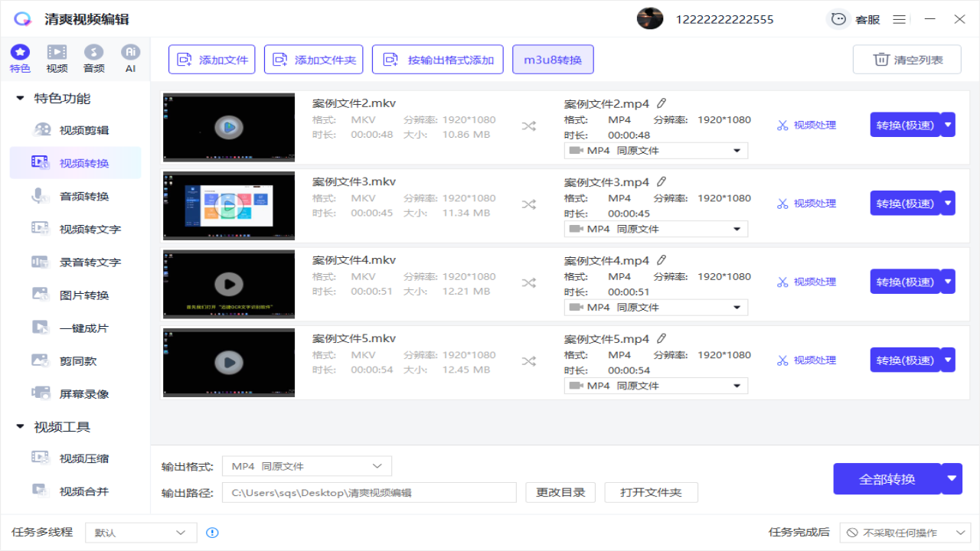Open 视频合并 in the sidebar

coord(75,491)
